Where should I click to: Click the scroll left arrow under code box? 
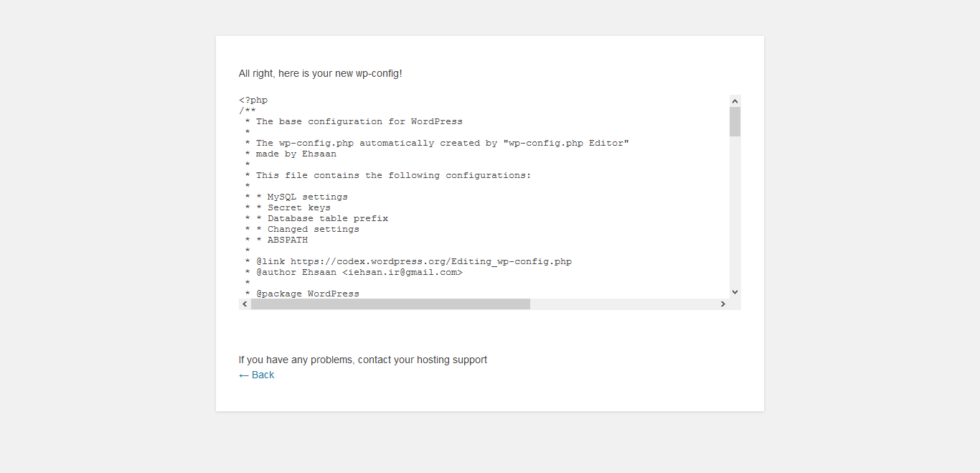pos(245,304)
